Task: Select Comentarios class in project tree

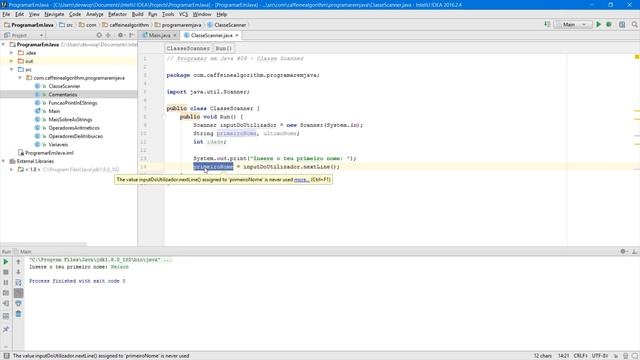Action: pos(62,94)
